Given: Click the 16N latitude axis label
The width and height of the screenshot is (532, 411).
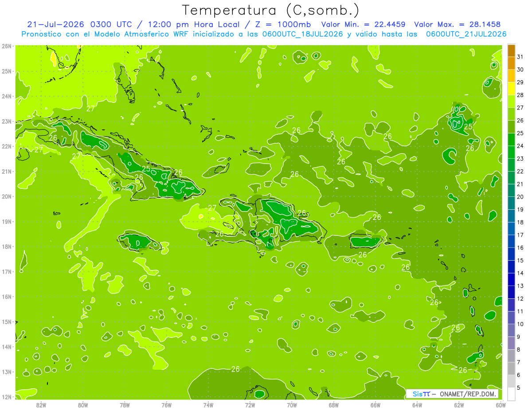Looking at the screenshot, I should (7, 297).
